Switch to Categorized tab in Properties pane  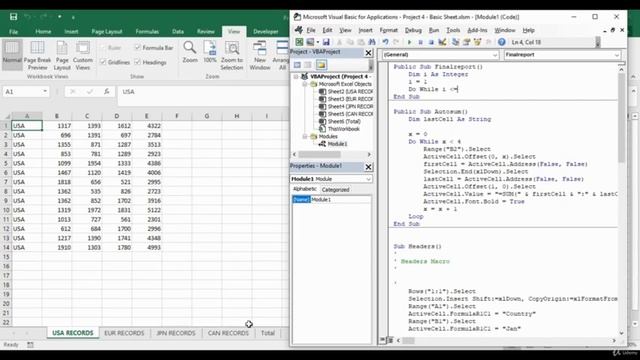pyautogui.click(x=336, y=190)
